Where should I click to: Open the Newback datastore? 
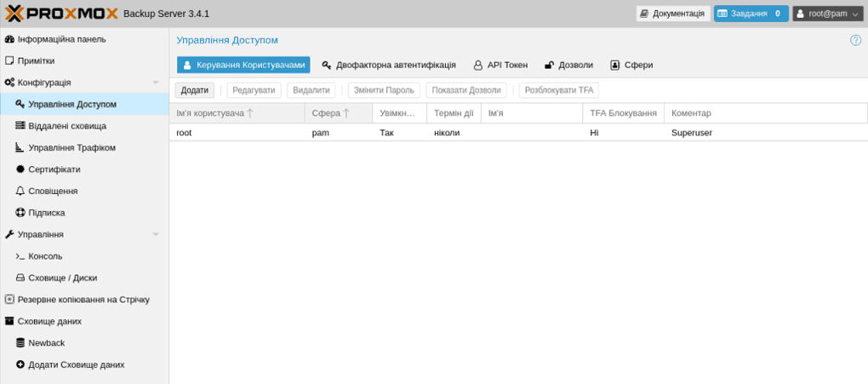(46, 343)
